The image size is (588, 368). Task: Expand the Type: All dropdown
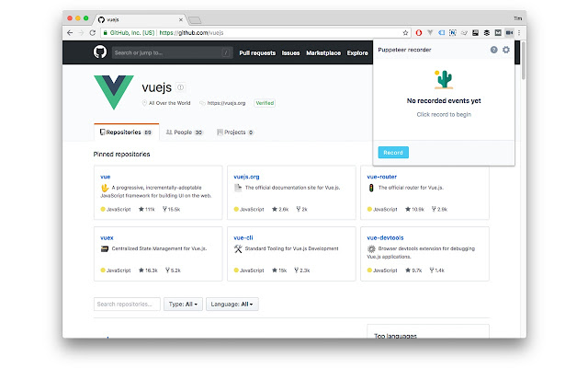(183, 305)
